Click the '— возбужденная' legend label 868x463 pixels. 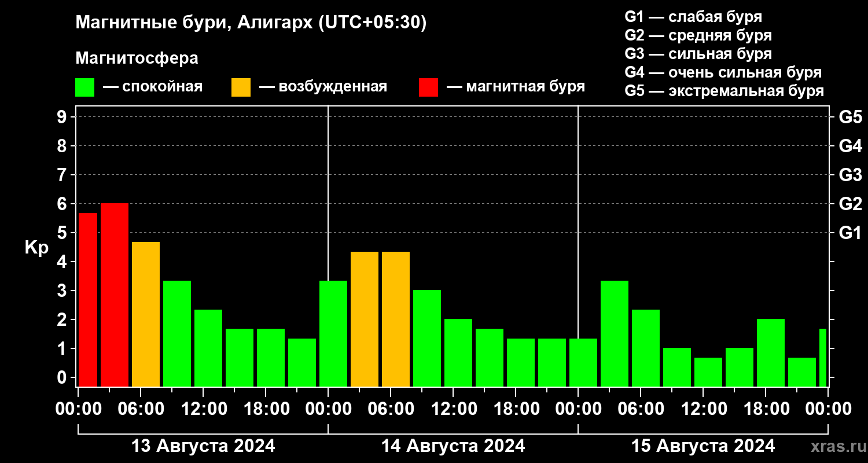click(323, 87)
